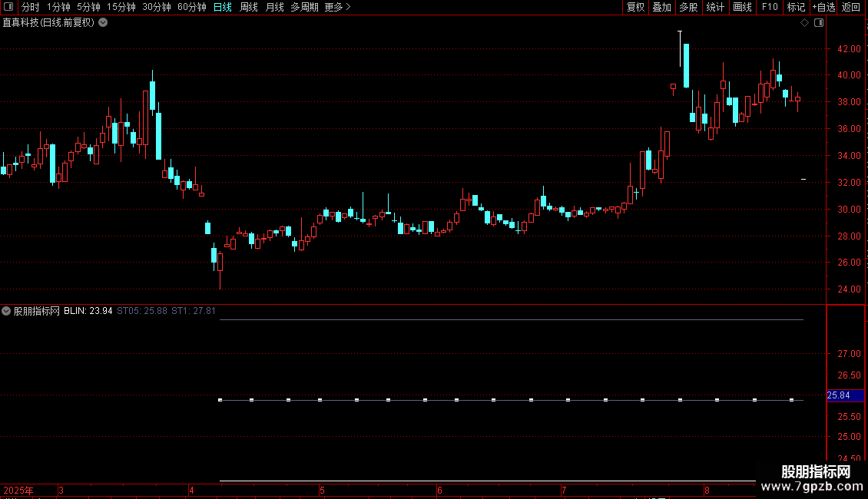Select the 60分钟 period
The width and height of the screenshot is (868, 499).
point(191,7)
